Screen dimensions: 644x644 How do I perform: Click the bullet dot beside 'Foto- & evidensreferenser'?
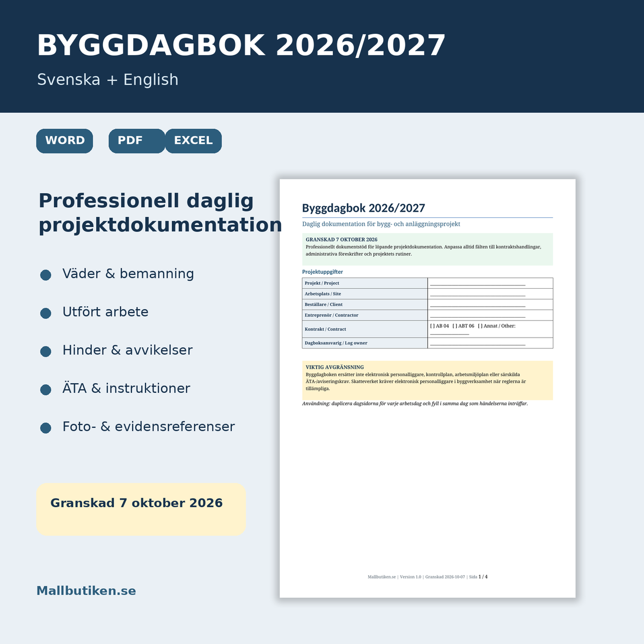(x=46, y=428)
